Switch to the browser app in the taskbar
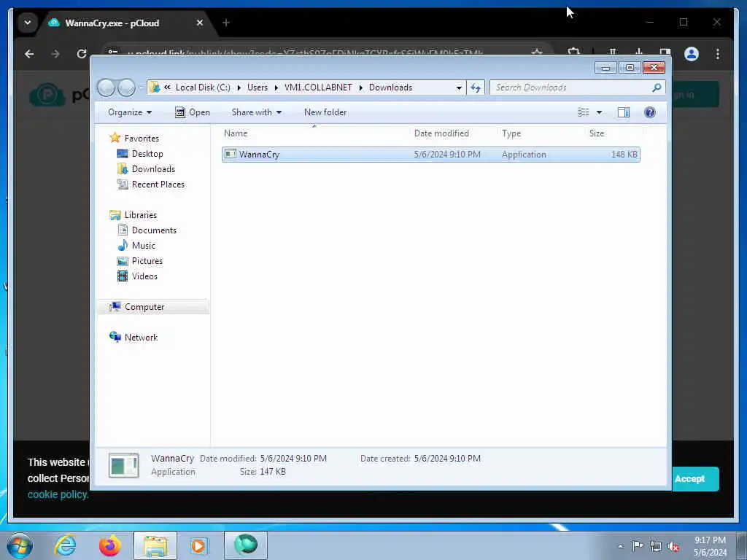 [x=246, y=545]
